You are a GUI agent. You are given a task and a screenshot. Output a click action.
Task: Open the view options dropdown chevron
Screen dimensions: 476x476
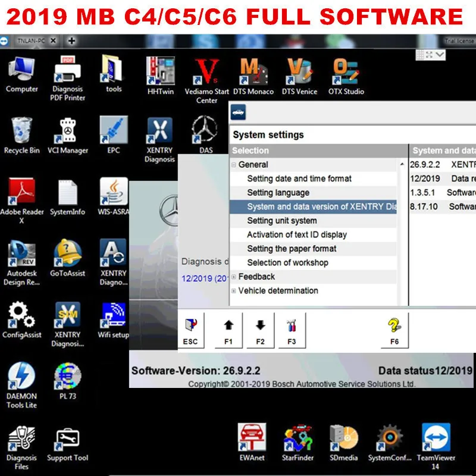point(440,55)
